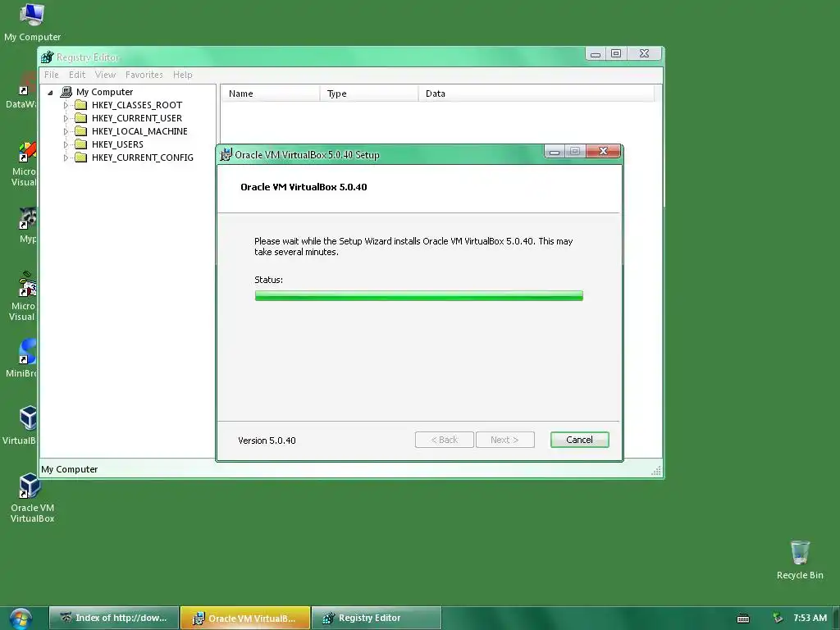This screenshot has width=840, height=630.
Task: Open the File menu in Registry Editor
Action: pos(52,75)
